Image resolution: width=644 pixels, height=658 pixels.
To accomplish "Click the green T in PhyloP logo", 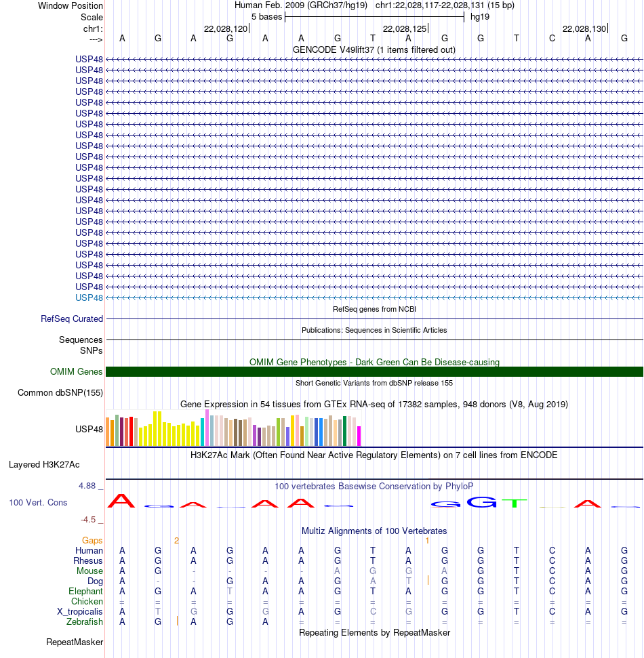I will point(515,503).
